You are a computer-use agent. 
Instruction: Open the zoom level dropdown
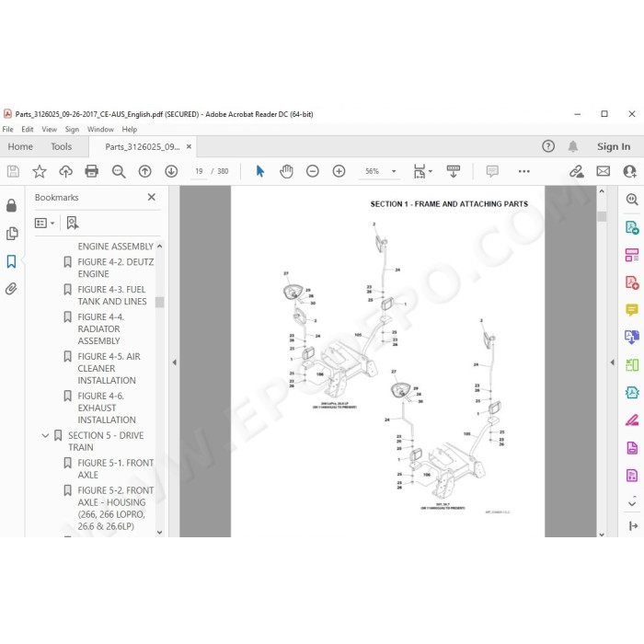(x=394, y=171)
